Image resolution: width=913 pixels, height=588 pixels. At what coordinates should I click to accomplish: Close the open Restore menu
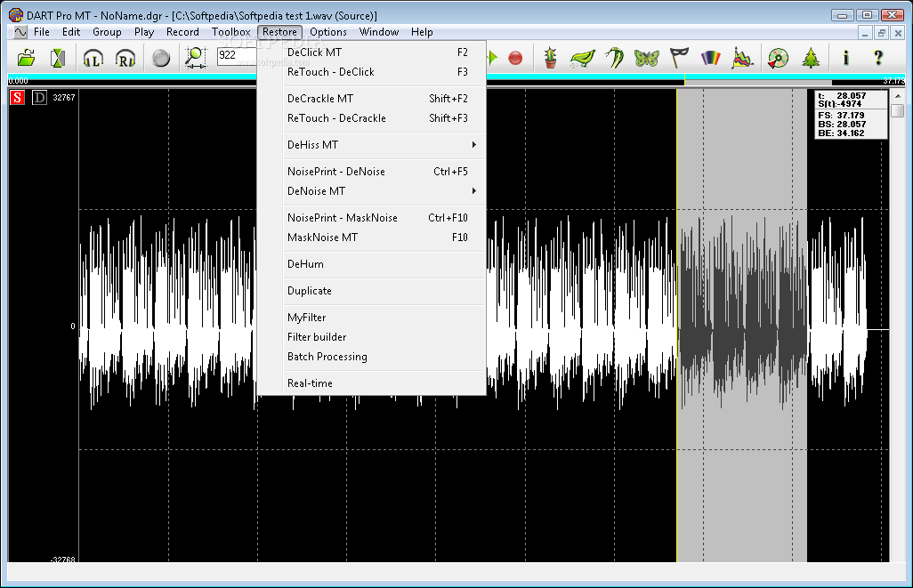pyautogui.click(x=279, y=32)
